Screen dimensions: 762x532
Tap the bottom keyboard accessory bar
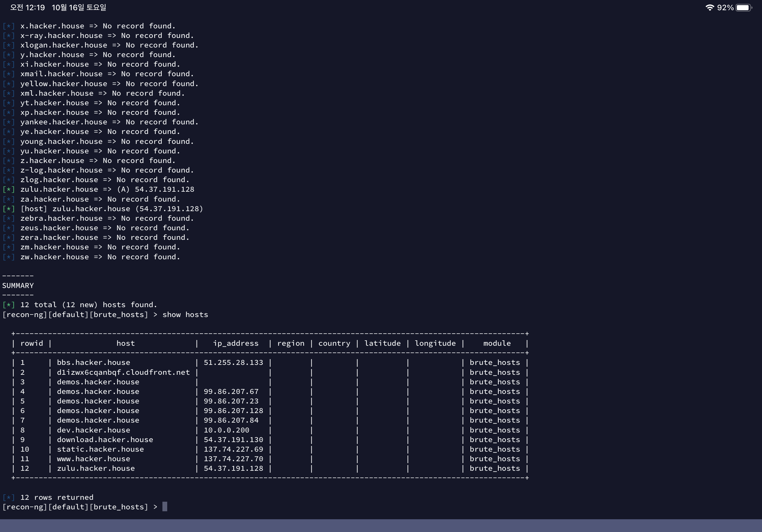tap(381, 525)
